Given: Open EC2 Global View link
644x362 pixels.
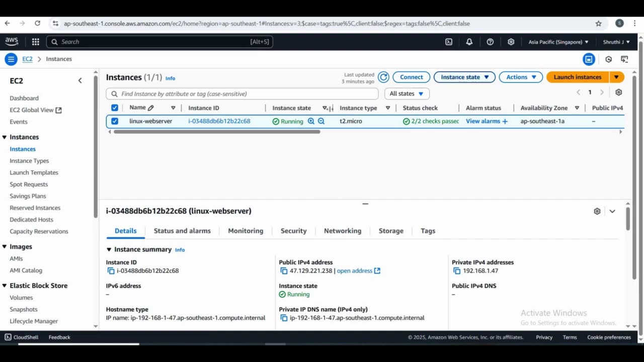Looking at the screenshot, I should (x=35, y=110).
